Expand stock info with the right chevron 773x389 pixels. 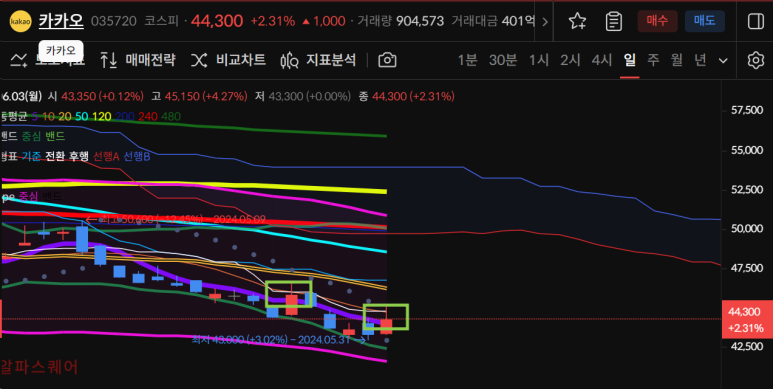[545, 21]
